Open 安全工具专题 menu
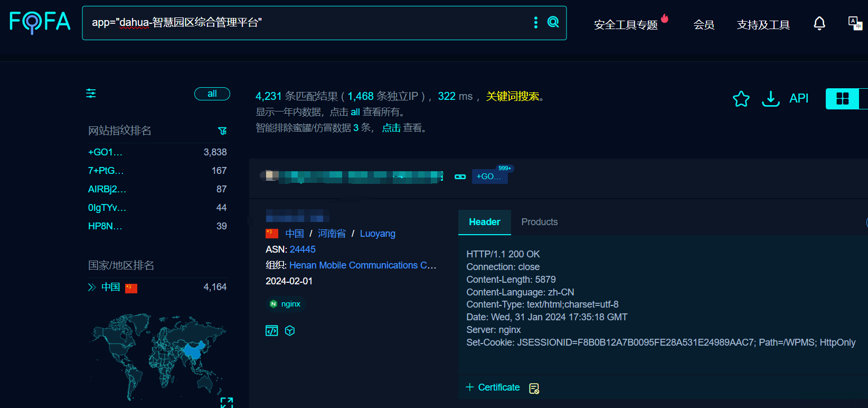 [626, 25]
